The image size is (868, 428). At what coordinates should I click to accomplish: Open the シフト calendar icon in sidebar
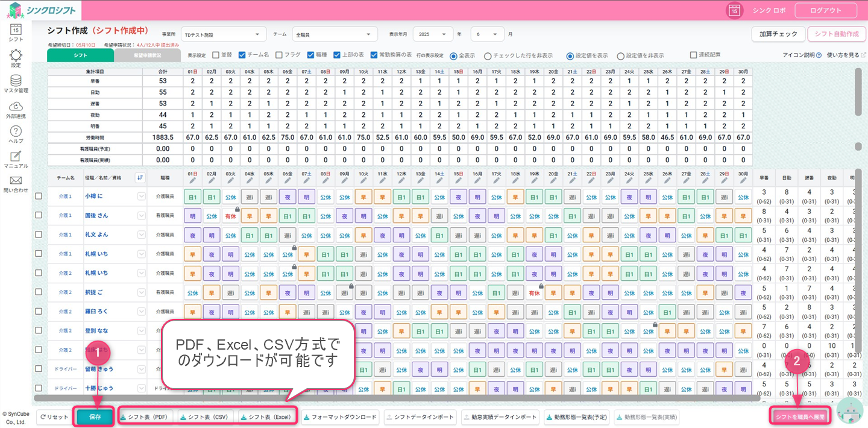16,28
